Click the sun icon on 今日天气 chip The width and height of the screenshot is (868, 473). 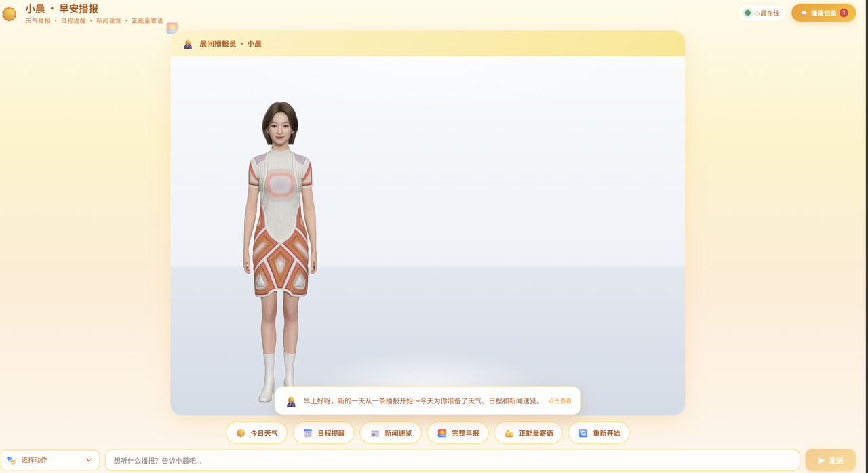240,433
